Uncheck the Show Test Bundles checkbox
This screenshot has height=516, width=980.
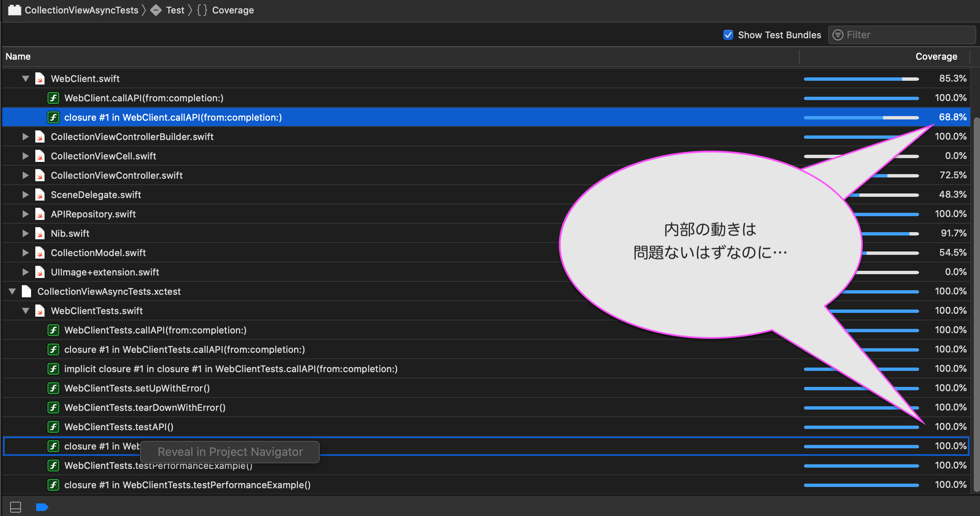click(728, 35)
